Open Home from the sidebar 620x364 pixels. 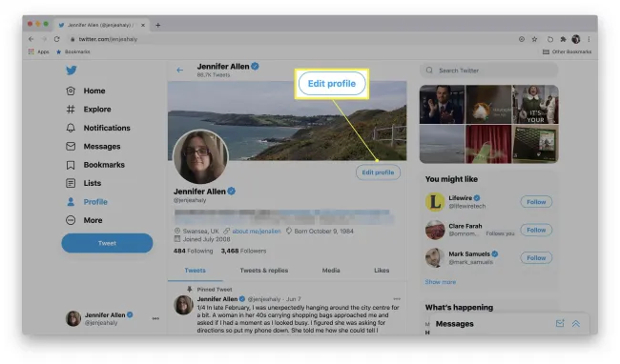click(x=94, y=91)
